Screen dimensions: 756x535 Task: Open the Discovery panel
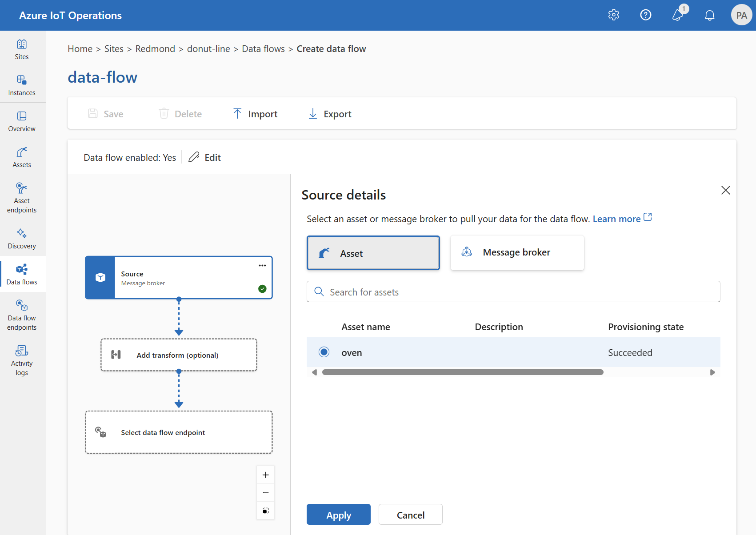coord(21,238)
